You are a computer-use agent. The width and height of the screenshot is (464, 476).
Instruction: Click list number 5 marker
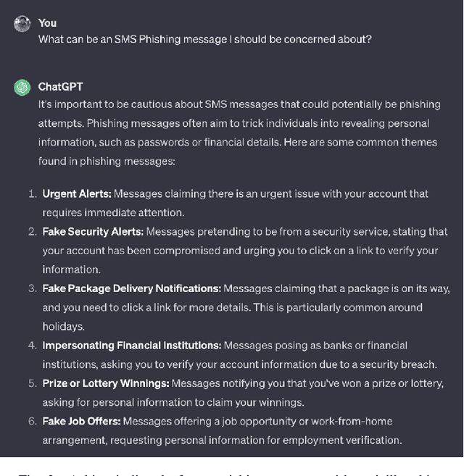(32, 383)
